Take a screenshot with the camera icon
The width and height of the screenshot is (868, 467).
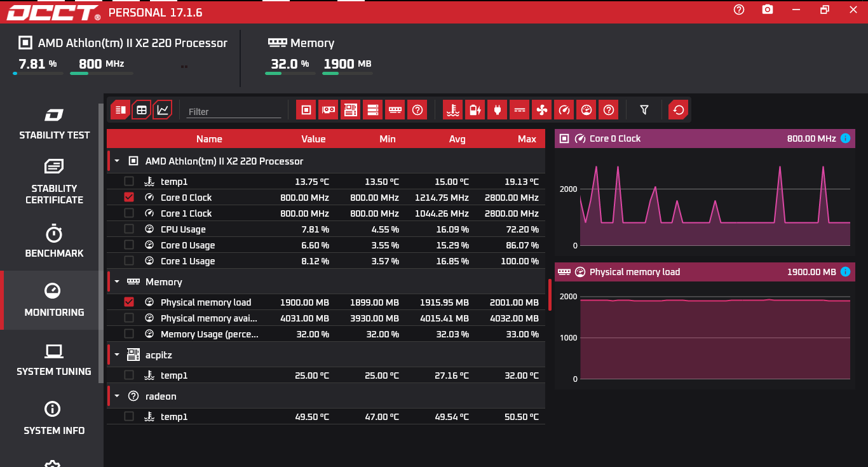point(768,10)
